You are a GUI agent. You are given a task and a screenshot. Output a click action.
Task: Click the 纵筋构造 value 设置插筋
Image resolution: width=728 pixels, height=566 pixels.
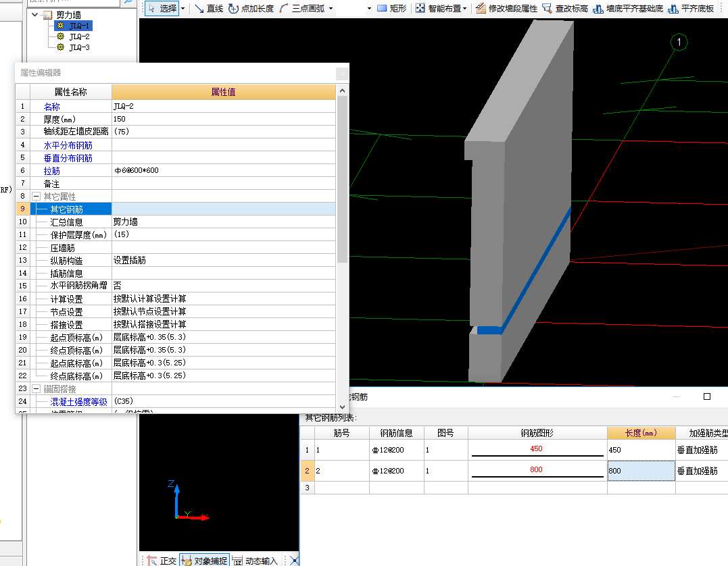[223, 260]
